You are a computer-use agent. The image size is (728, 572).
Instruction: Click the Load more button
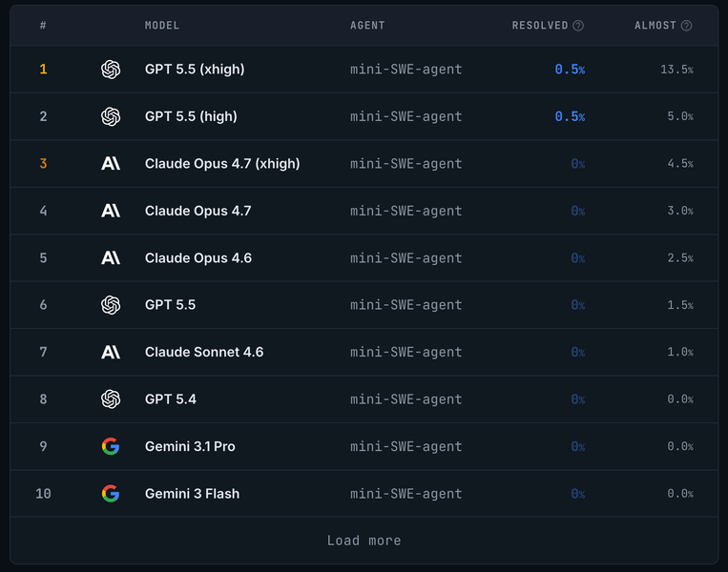[364, 541]
